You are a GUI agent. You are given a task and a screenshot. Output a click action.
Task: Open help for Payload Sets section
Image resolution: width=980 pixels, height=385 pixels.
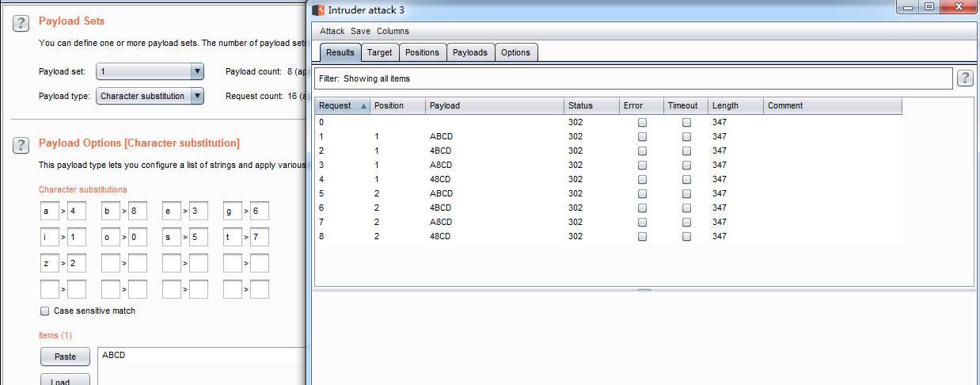pyautogui.click(x=21, y=22)
